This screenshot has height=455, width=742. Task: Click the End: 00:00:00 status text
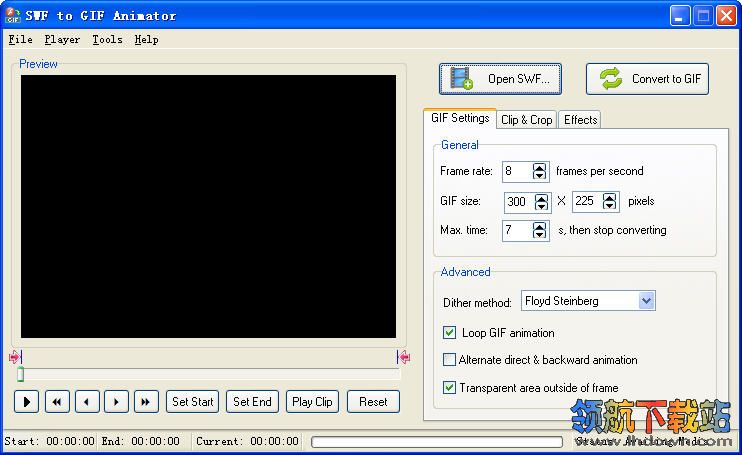tap(141, 441)
